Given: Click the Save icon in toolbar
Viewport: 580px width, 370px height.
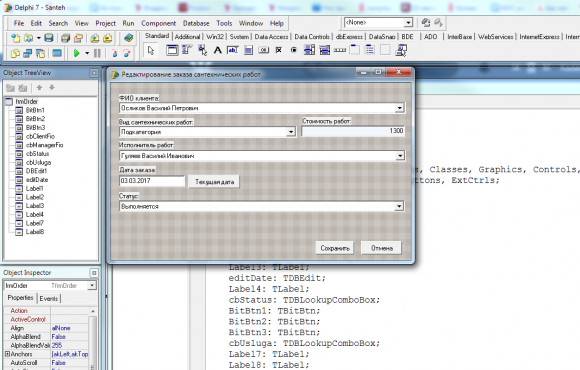Looking at the screenshot, I should tap(49, 38).
